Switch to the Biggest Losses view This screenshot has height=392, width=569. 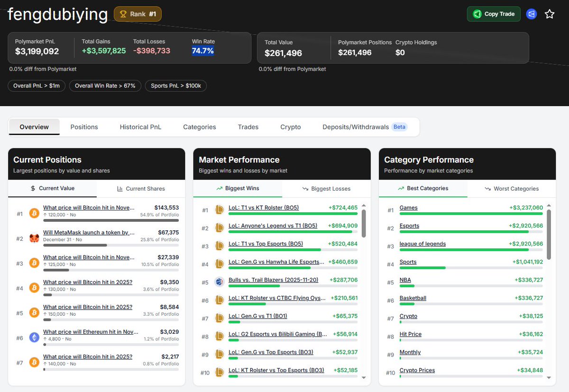click(x=326, y=189)
